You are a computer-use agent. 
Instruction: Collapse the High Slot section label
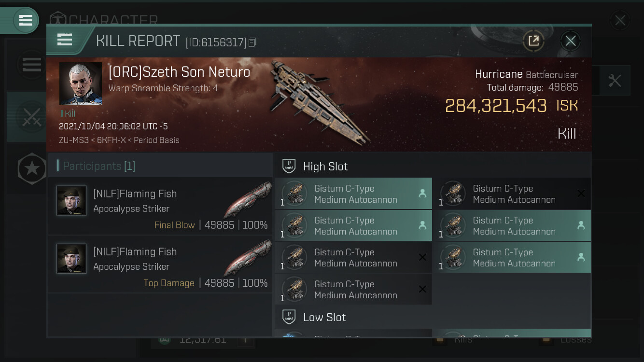[325, 167]
